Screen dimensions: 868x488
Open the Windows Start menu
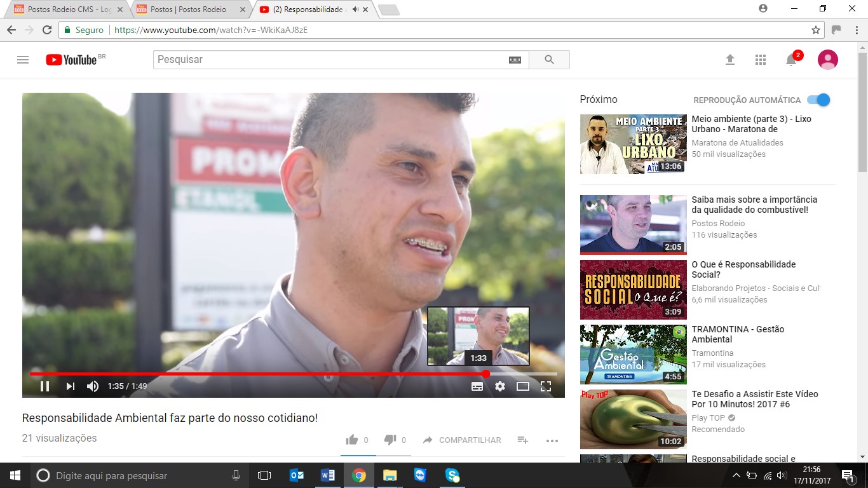[15, 475]
